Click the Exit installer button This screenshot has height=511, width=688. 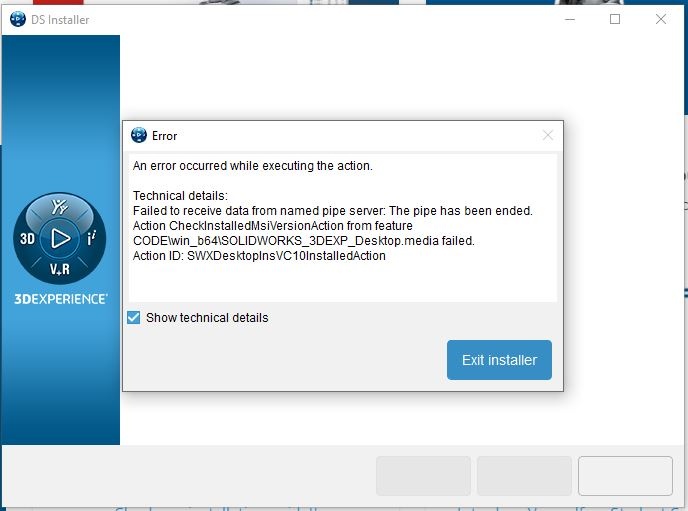(x=499, y=360)
